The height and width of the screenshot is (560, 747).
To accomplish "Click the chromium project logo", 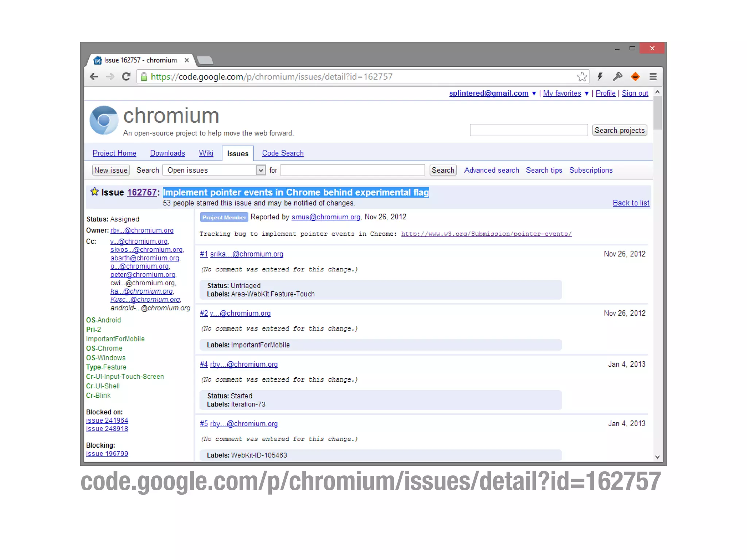I will [x=104, y=120].
